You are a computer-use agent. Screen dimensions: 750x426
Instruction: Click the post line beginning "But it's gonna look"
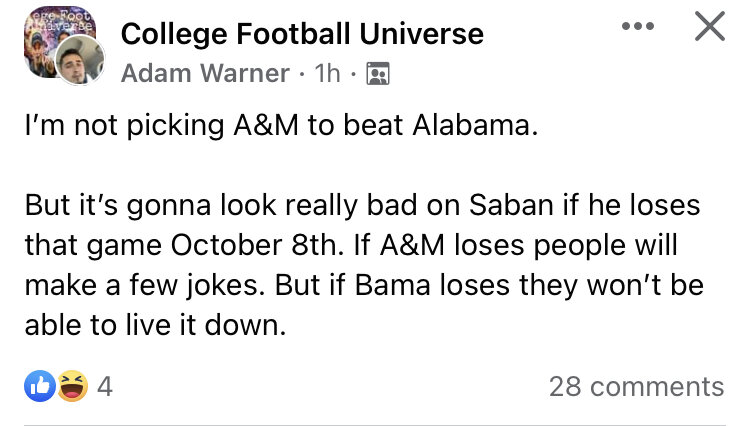[x=362, y=207]
